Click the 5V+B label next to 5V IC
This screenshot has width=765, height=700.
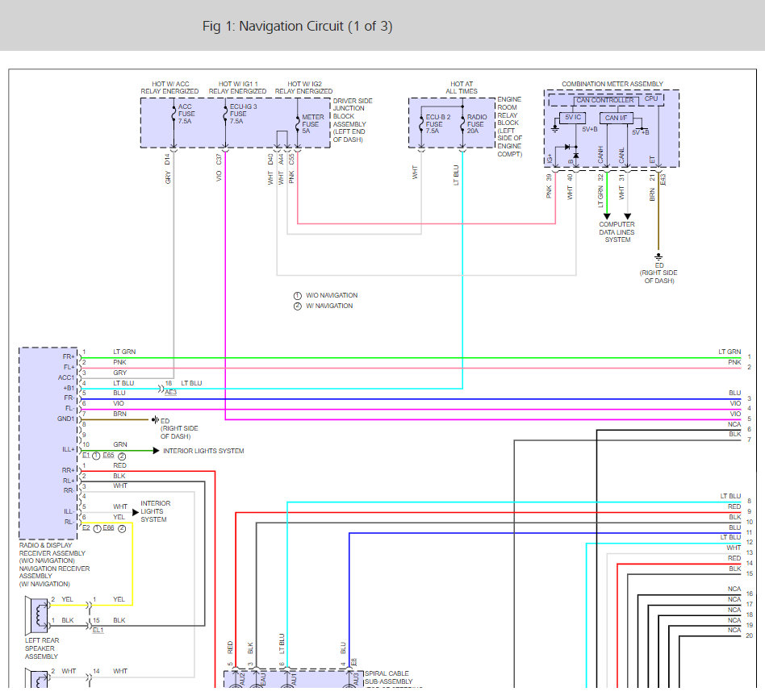coord(589,129)
